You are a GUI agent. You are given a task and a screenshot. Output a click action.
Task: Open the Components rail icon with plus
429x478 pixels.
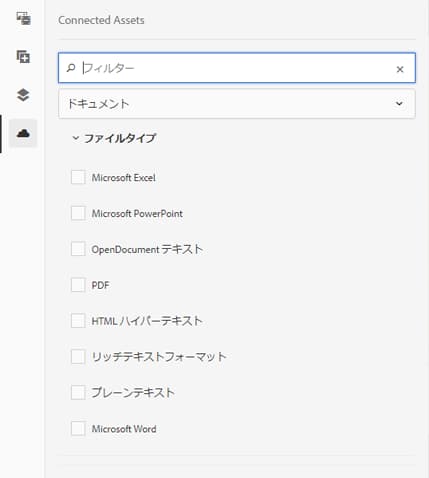pyautogui.click(x=23, y=57)
